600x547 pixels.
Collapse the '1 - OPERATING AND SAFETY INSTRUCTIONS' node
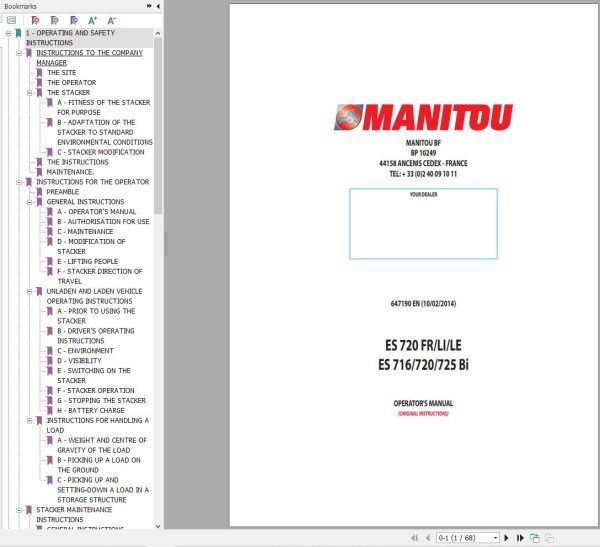8,33
